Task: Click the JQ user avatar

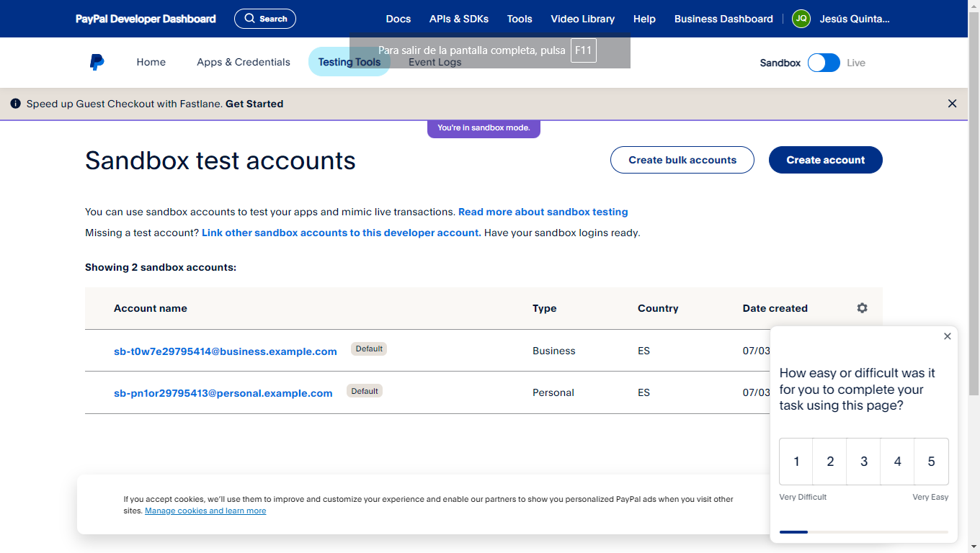Action: click(x=801, y=19)
